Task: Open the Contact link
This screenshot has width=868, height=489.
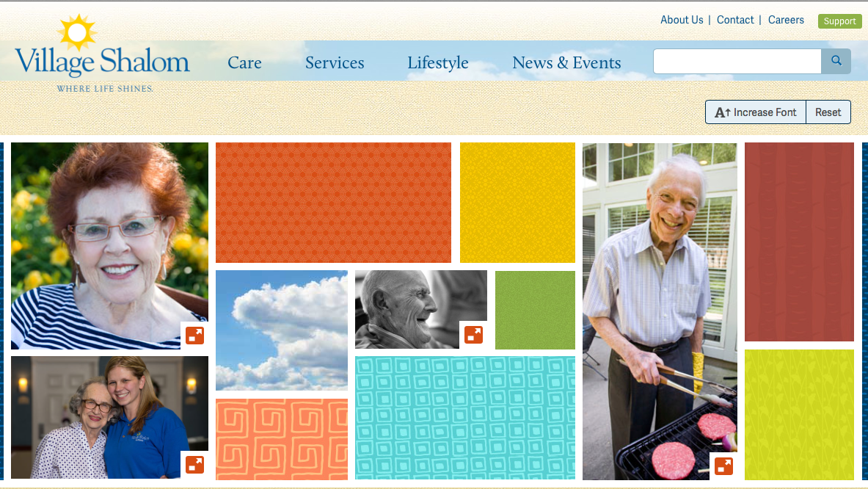Action: tap(735, 20)
